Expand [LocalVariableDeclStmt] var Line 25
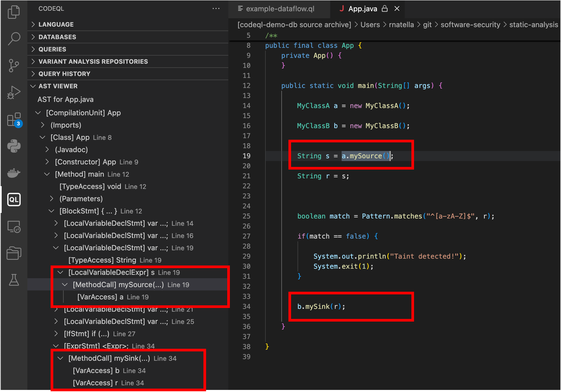Viewport: 561px width, 392px height. tap(56, 321)
